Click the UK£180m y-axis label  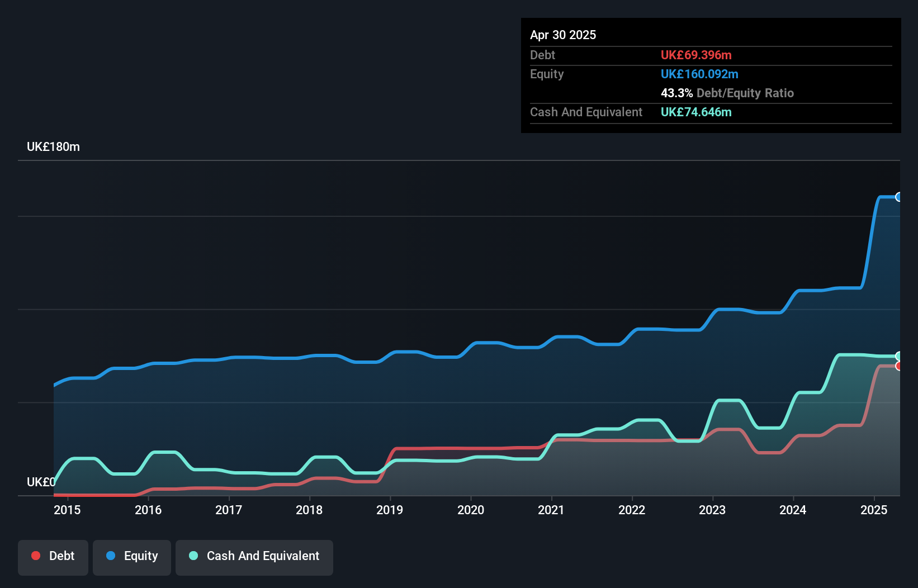click(x=53, y=147)
